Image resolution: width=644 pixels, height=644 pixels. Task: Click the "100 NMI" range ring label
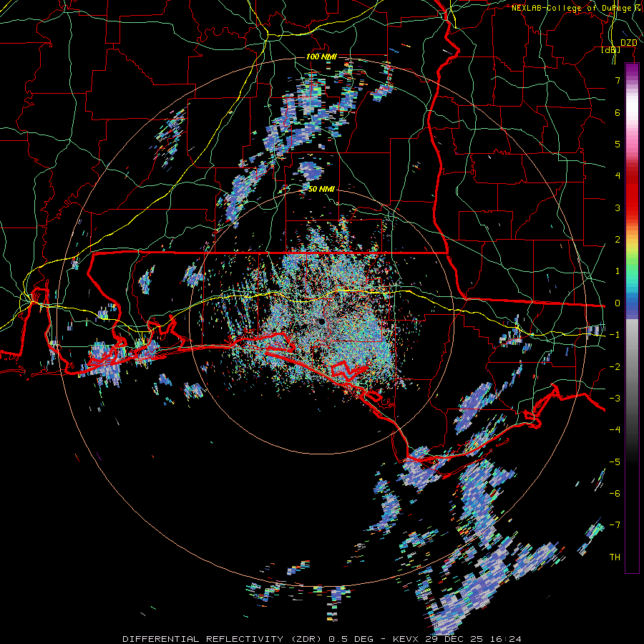pyautogui.click(x=321, y=57)
